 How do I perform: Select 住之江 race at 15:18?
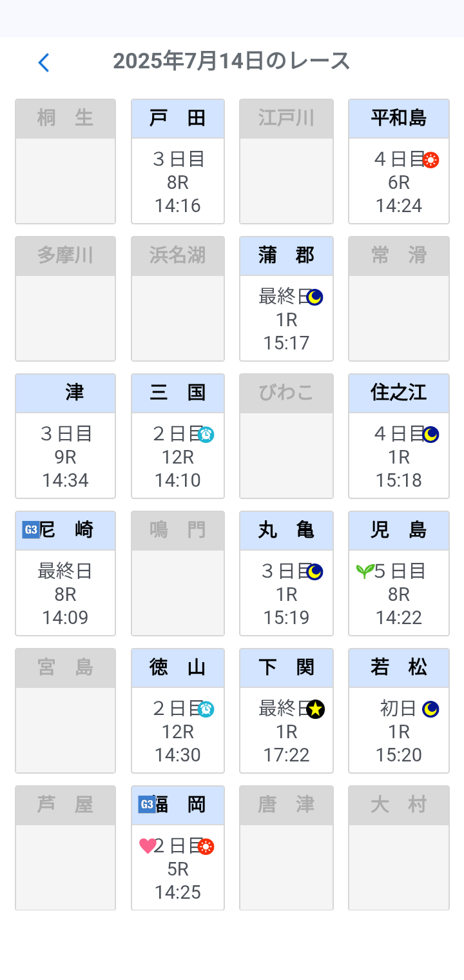click(x=399, y=458)
